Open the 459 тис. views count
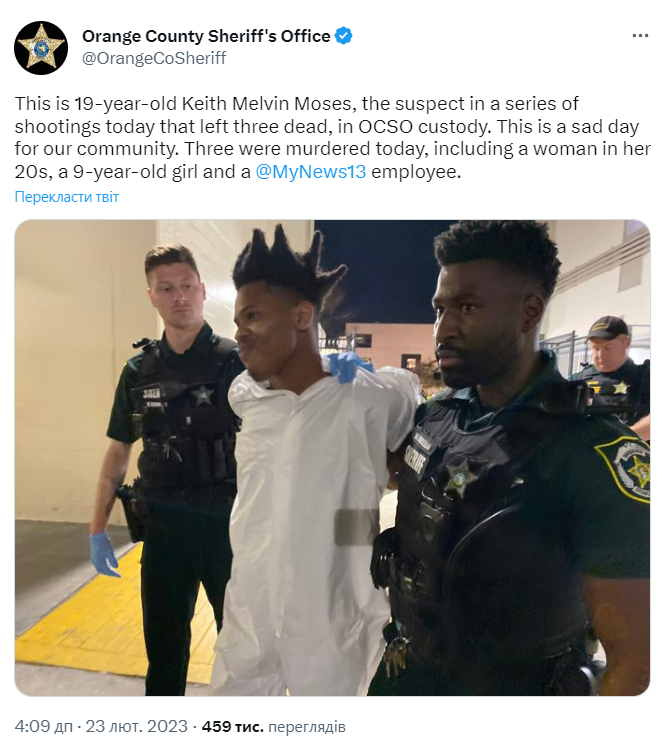The width and height of the screenshot is (661, 752). point(233,727)
